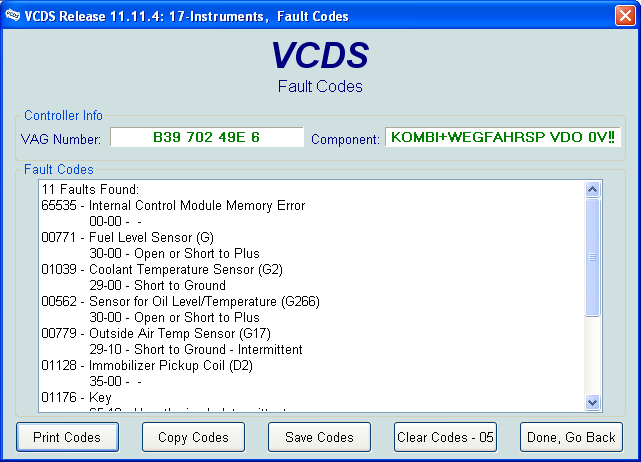Click the 'Fault Codes' group box label
The width and height of the screenshot is (641, 462).
point(59,170)
